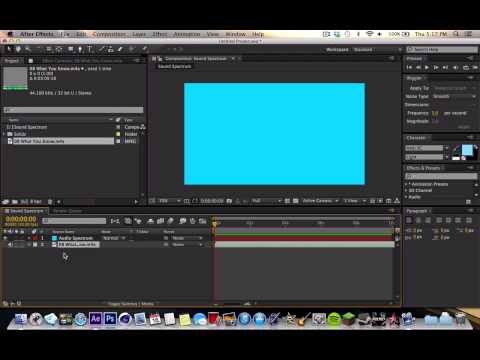
Task: Open viewer resolution Full dropdown
Action: coord(266,201)
